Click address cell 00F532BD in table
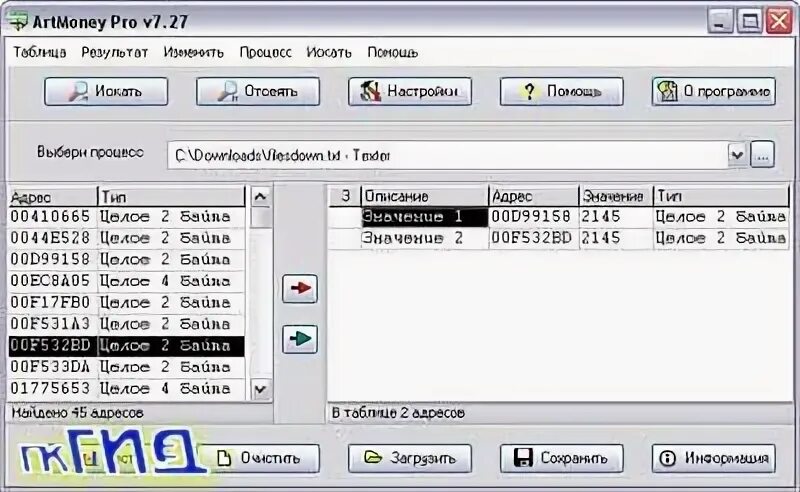This screenshot has width=800, height=492. click(533, 238)
